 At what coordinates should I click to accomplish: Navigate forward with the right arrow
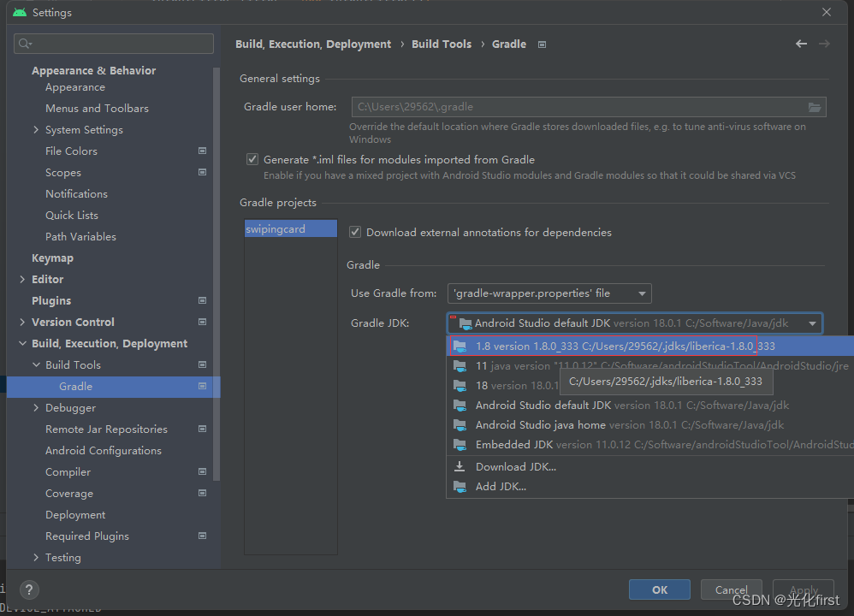pos(824,44)
